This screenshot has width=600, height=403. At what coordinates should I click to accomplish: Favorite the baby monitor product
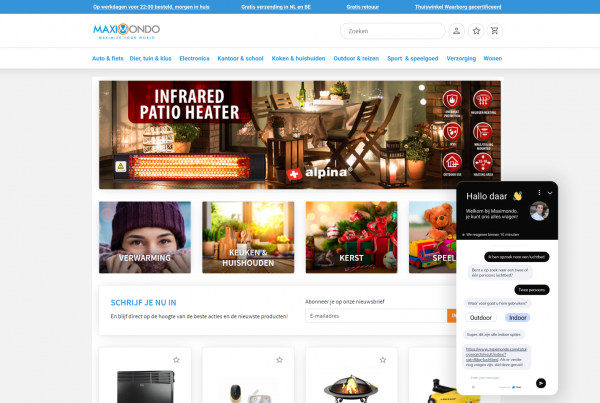pyautogui.click(x=279, y=360)
